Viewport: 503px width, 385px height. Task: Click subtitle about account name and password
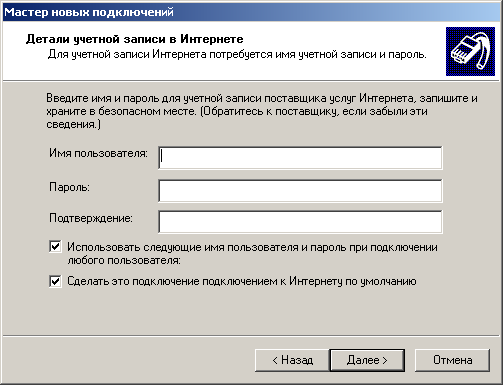237,54
